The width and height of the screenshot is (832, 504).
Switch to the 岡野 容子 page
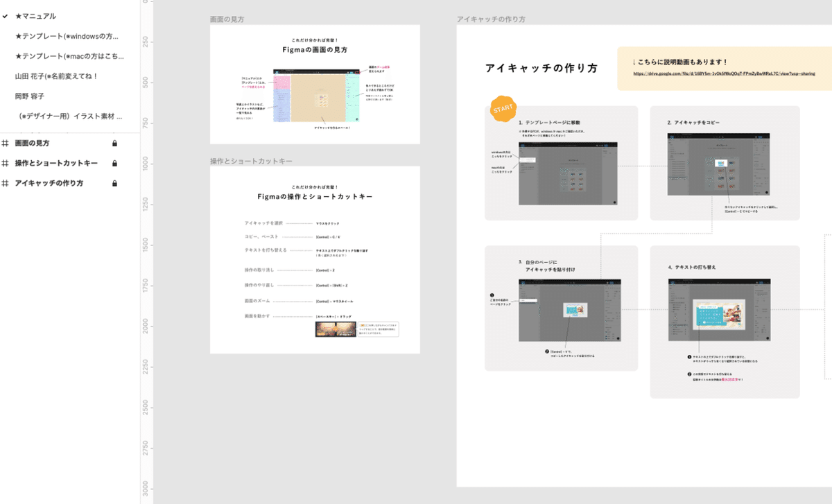[29, 96]
